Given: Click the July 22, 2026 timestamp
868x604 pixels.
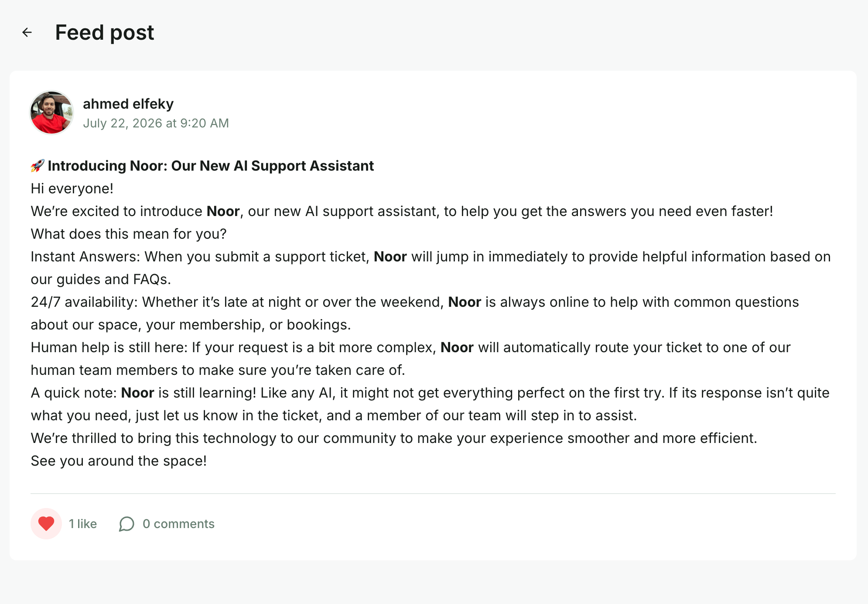Looking at the screenshot, I should (156, 123).
